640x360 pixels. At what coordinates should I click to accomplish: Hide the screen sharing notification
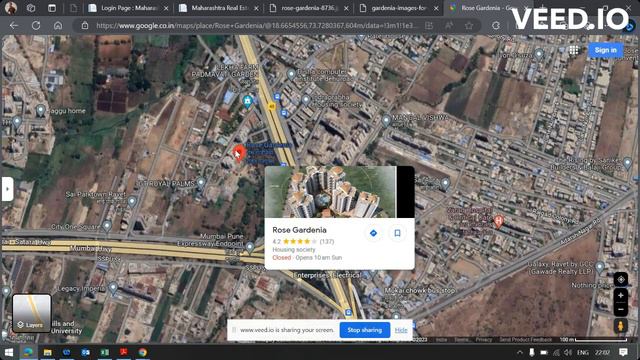click(x=401, y=330)
